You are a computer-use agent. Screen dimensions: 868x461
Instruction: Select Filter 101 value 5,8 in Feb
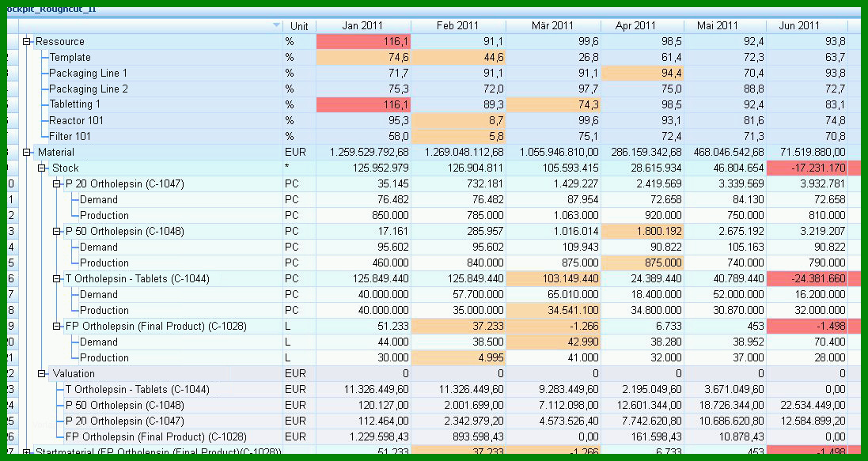(458, 136)
